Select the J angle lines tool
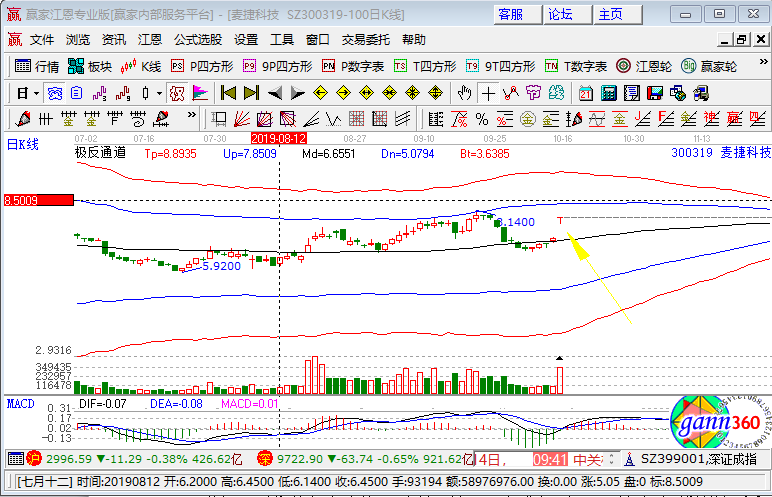772x497 pixels. coord(643,119)
